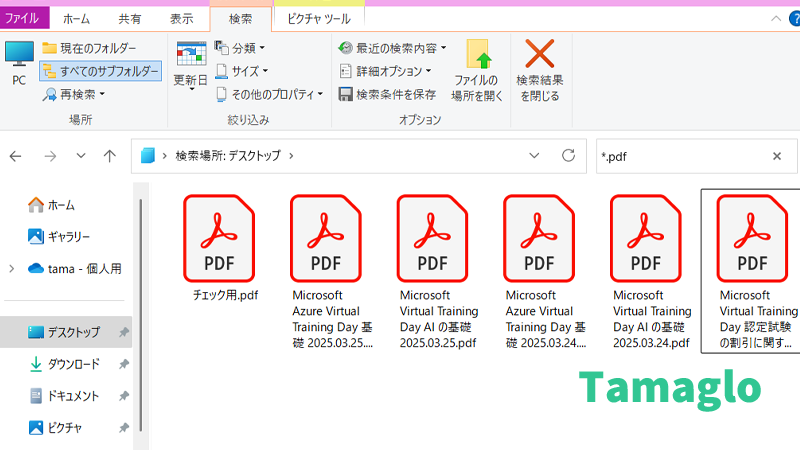
Task: Expand the 最近の検索内容 dropdown
Action: coord(393,48)
